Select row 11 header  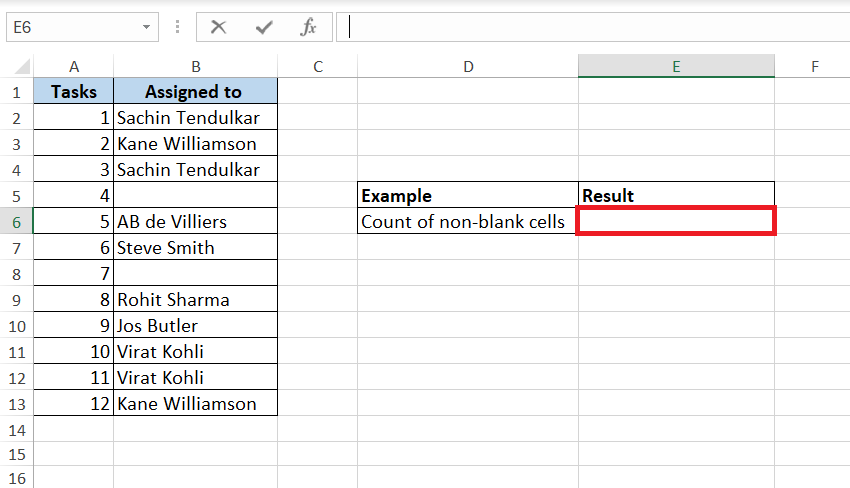click(x=16, y=351)
